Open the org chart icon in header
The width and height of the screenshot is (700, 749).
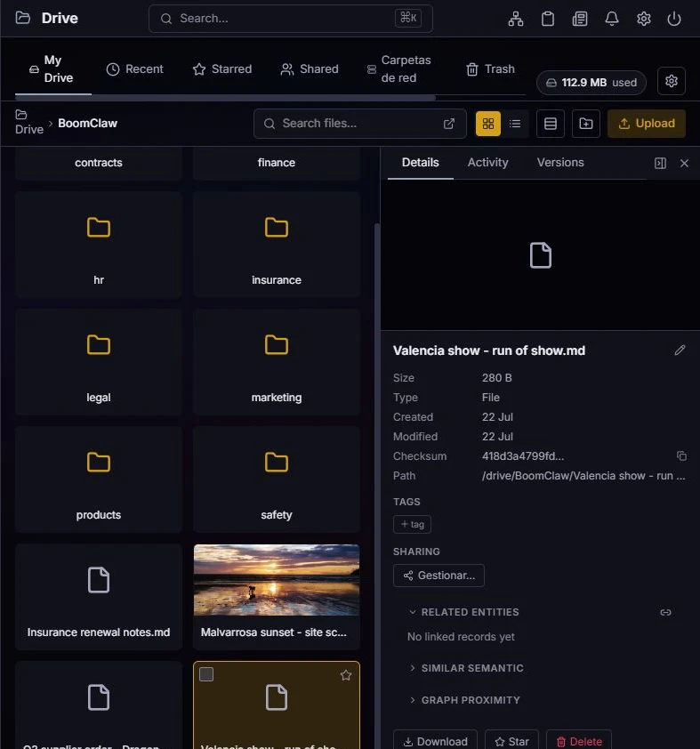[x=516, y=19]
